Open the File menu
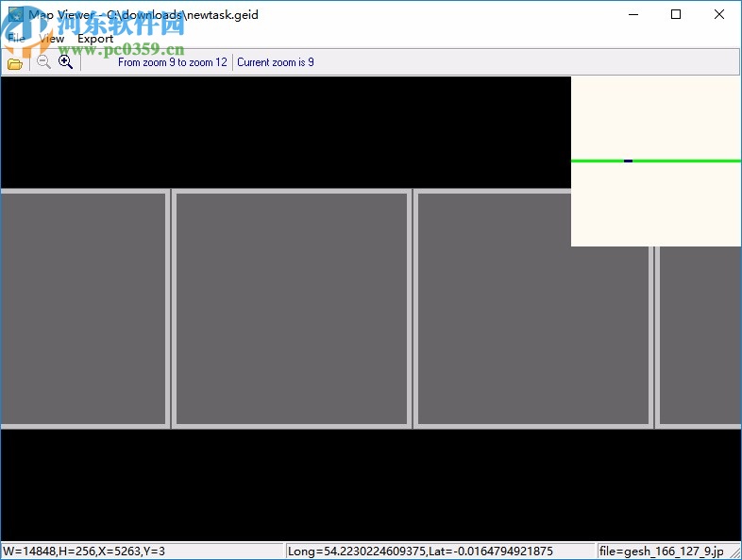The width and height of the screenshot is (742, 560). click(x=17, y=39)
